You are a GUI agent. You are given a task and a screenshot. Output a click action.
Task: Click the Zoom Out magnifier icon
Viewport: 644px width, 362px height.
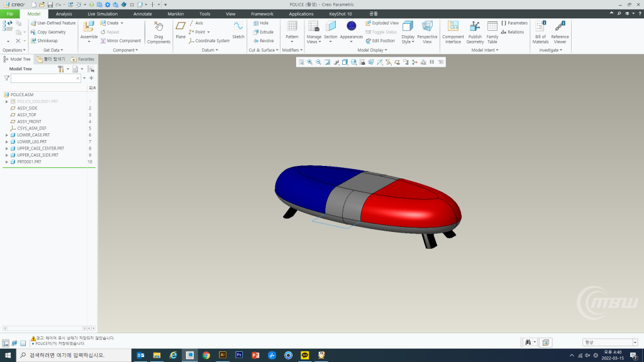coord(318,62)
